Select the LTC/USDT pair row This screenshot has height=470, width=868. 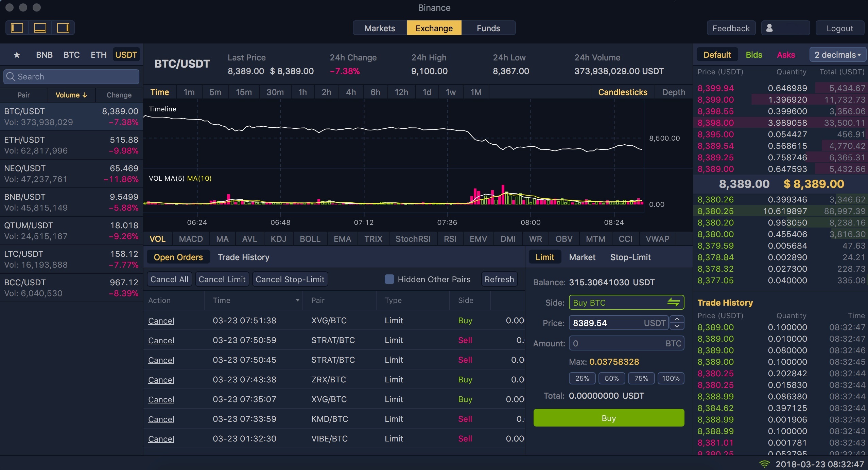pyautogui.click(x=71, y=259)
